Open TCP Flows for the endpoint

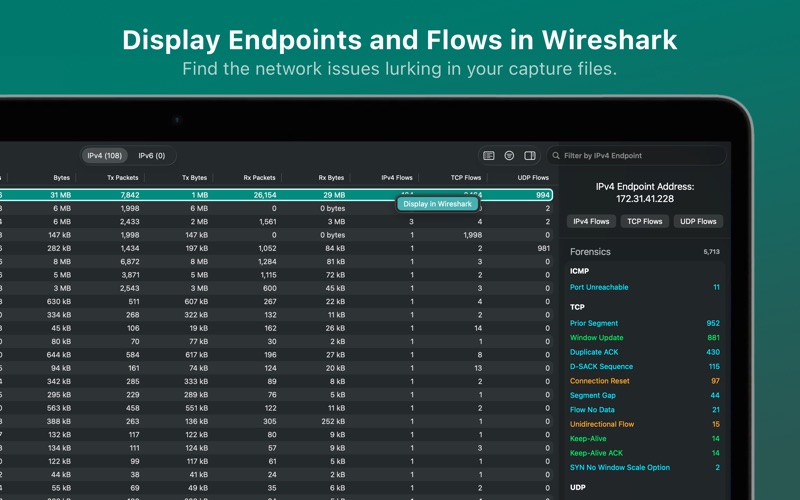pos(645,221)
